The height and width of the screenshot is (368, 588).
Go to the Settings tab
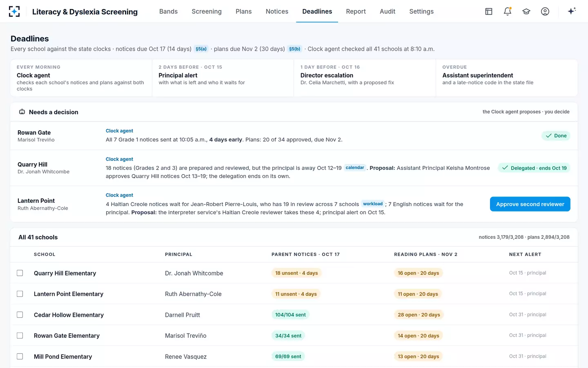point(421,11)
